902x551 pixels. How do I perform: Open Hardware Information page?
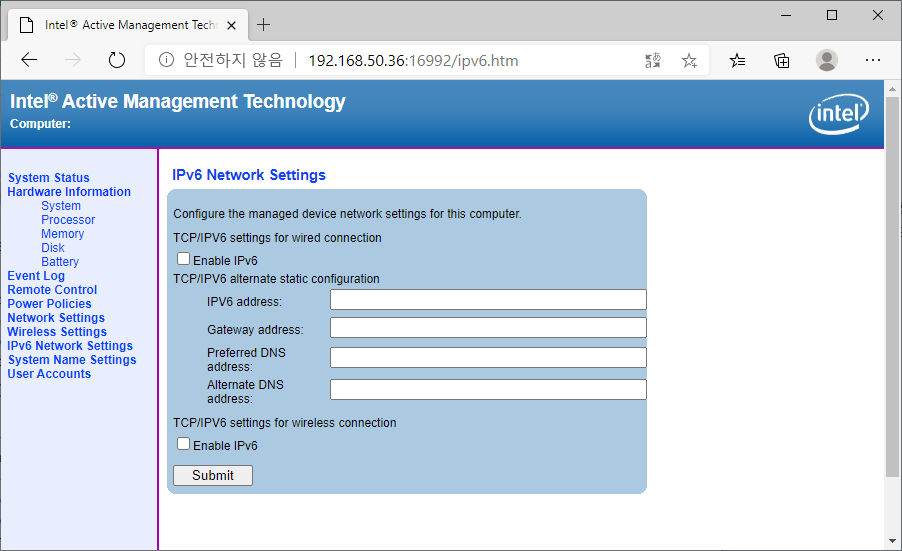tap(69, 192)
